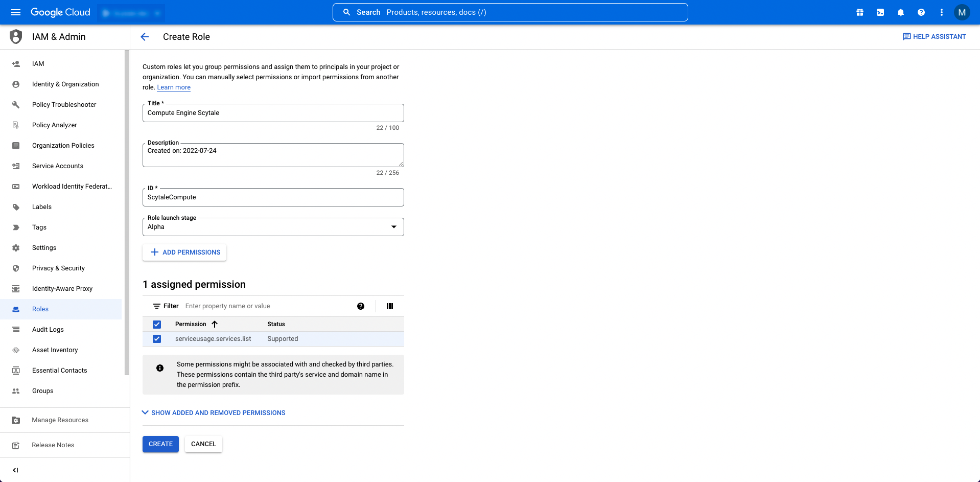This screenshot has width=980, height=482.
Task: Open Service Accounts page
Action: pyautogui.click(x=58, y=166)
